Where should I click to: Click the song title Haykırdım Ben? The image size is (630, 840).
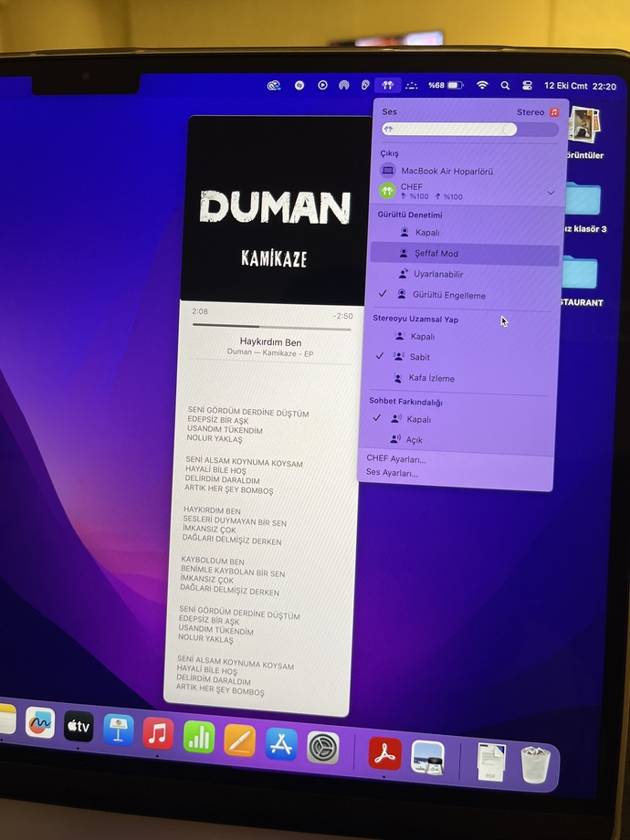coord(270,341)
